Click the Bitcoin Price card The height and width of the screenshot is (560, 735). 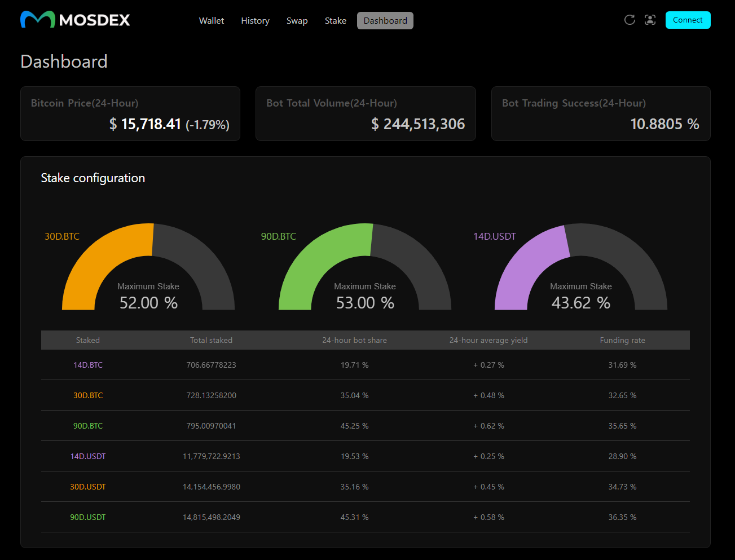pyautogui.click(x=130, y=113)
